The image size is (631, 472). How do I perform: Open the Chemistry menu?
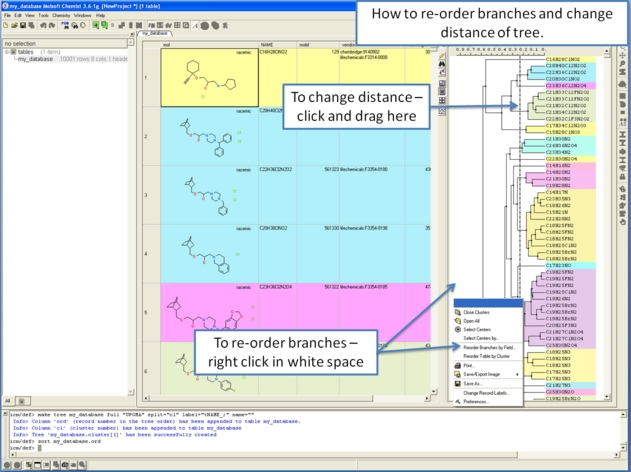click(x=60, y=16)
